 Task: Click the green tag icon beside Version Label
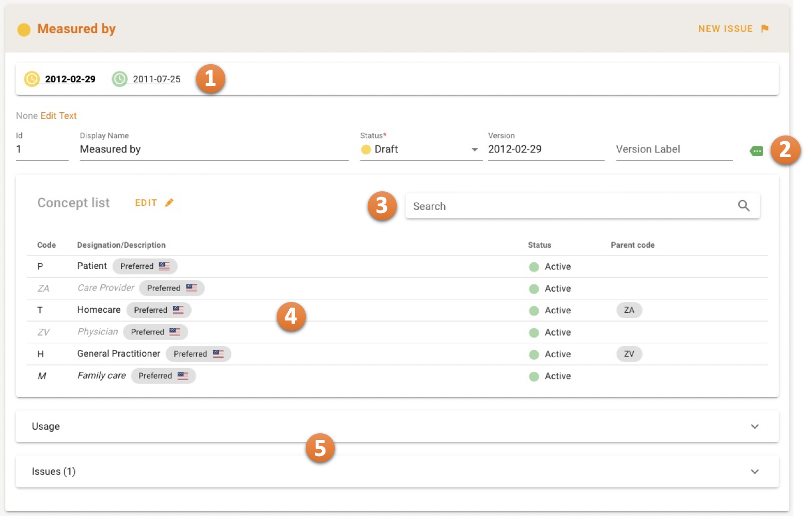756,151
